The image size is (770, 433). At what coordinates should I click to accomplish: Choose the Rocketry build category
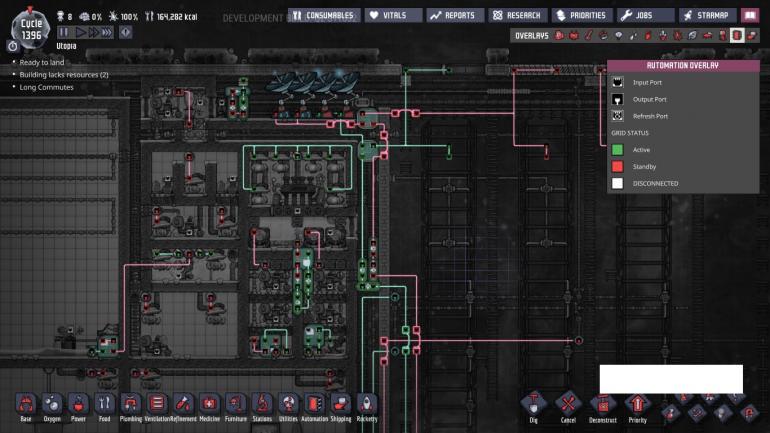[x=367, y=406]
